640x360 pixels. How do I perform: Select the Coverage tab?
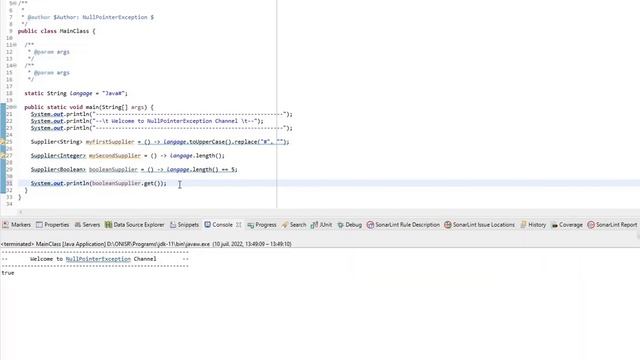coord(567,224)
